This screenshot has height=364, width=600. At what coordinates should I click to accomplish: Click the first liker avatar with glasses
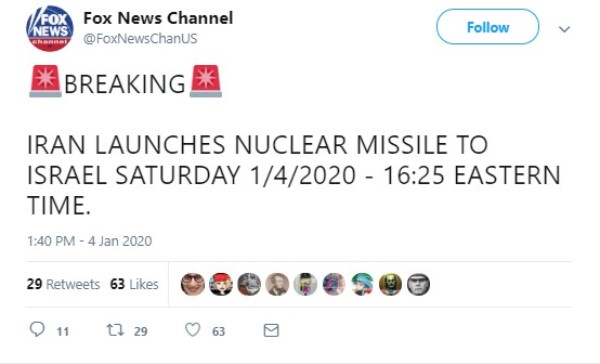click(192, 284)
